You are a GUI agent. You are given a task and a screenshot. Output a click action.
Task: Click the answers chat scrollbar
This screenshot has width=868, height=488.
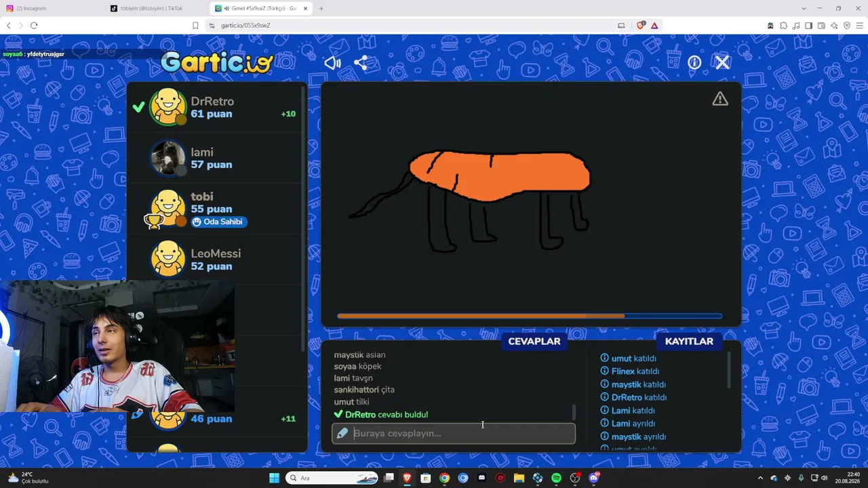point(574,412)
